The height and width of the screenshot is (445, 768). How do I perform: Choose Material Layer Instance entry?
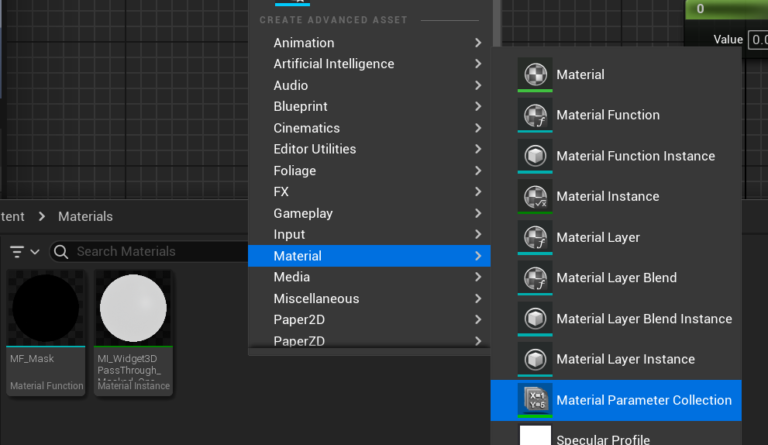625,359
